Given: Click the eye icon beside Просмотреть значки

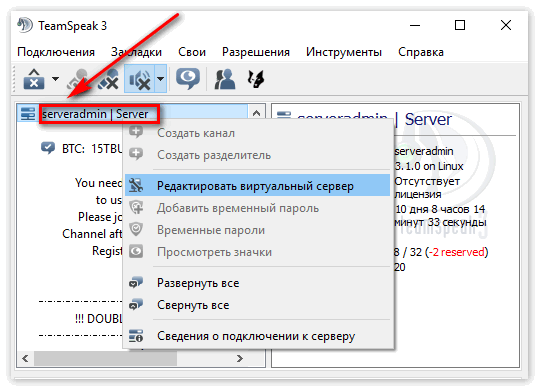Looking at the screenshot, I should point(136,252).
